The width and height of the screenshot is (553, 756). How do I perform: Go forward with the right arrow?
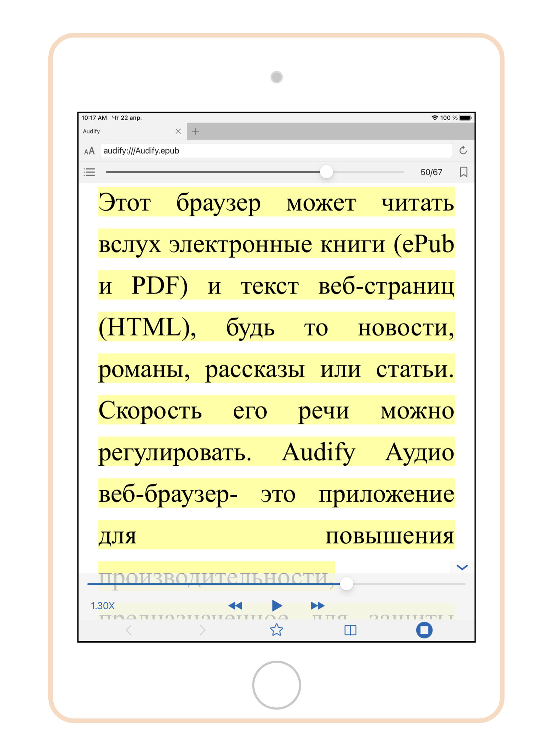pyautogui.click(x=202, y=630)
